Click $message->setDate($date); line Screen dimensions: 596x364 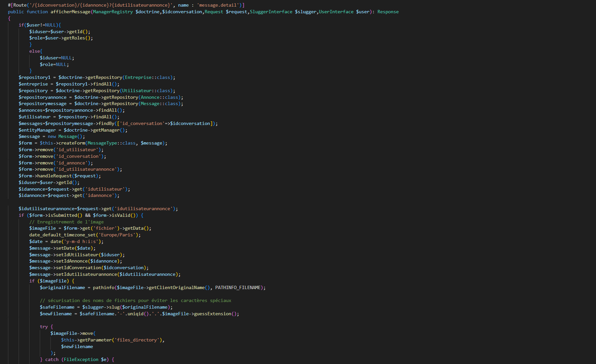tap(62, 248)
